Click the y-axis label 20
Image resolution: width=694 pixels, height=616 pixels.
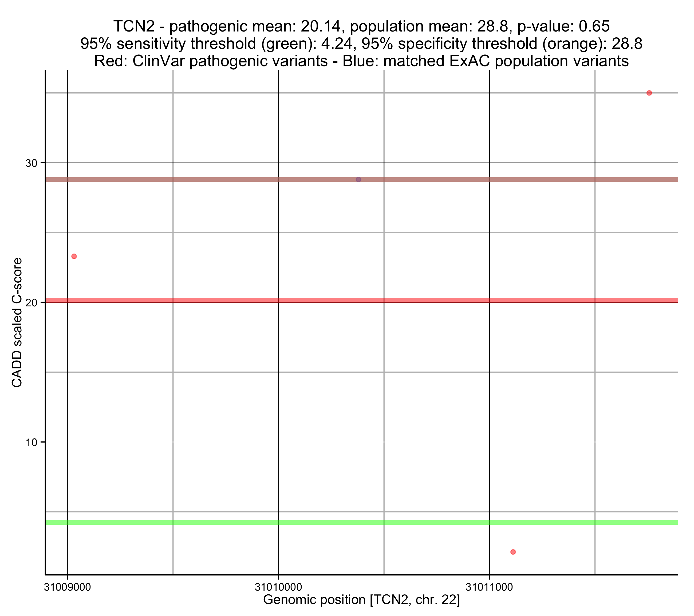coord(31,303)
